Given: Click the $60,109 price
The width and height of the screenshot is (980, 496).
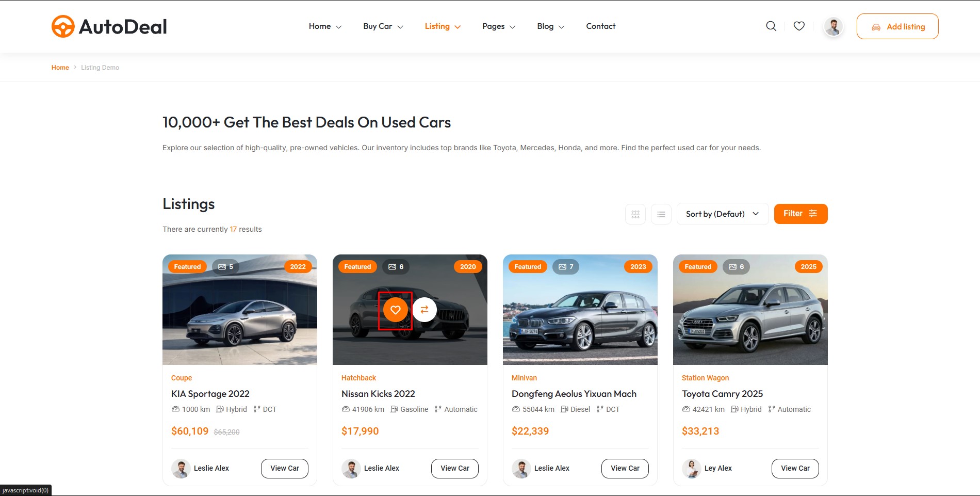Looking at the screenshot, I should click(190, 431).
